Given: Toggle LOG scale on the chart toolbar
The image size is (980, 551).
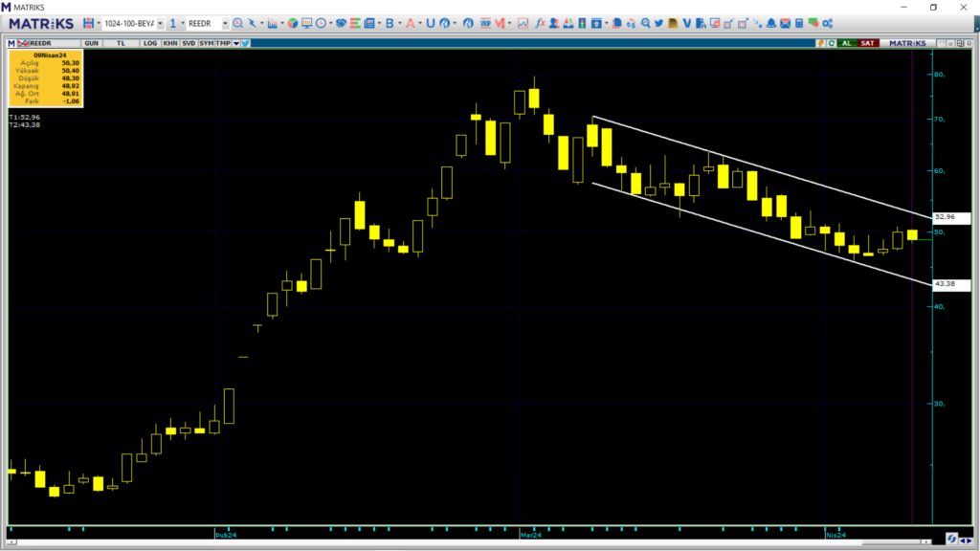Looking at the screenshot, I should coord(148,42).
